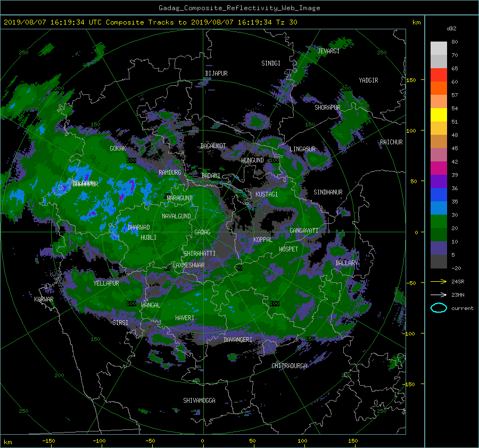Click the HAVERI town label
This screenshot has width=479, height=448.
pos(185,318)
